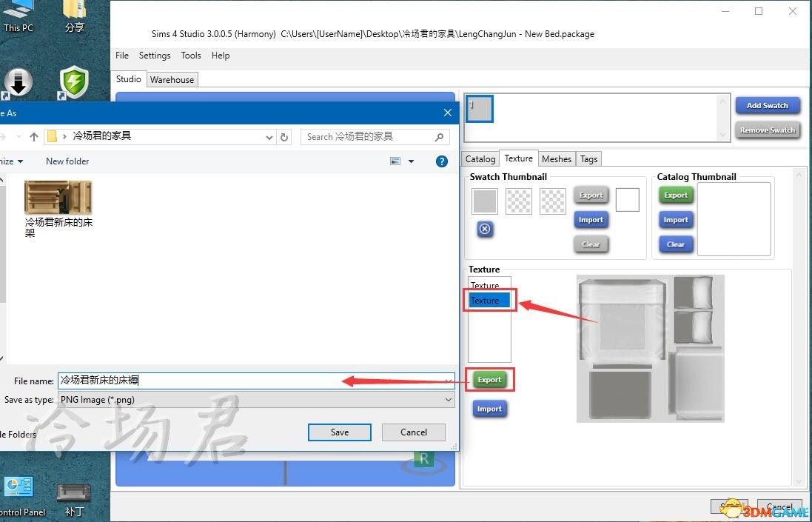Viewport: 812px width, 522px height.
Task: Select the 冷场君新床的床架 image file
Action: pos(58,210)
